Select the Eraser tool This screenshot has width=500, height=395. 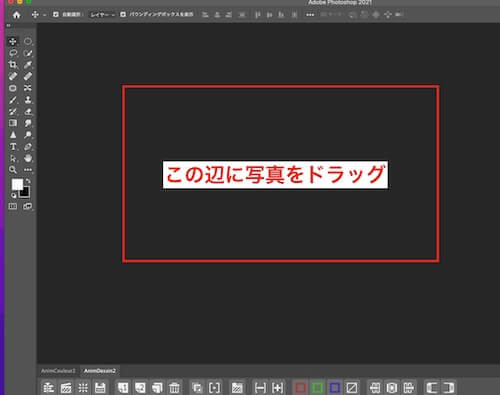tap(28, 112)
